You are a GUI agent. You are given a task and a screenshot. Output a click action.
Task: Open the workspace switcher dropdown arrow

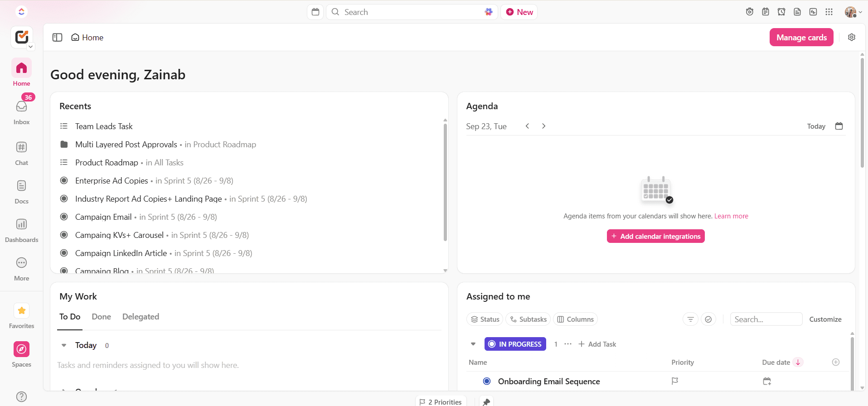pos(30,47)
